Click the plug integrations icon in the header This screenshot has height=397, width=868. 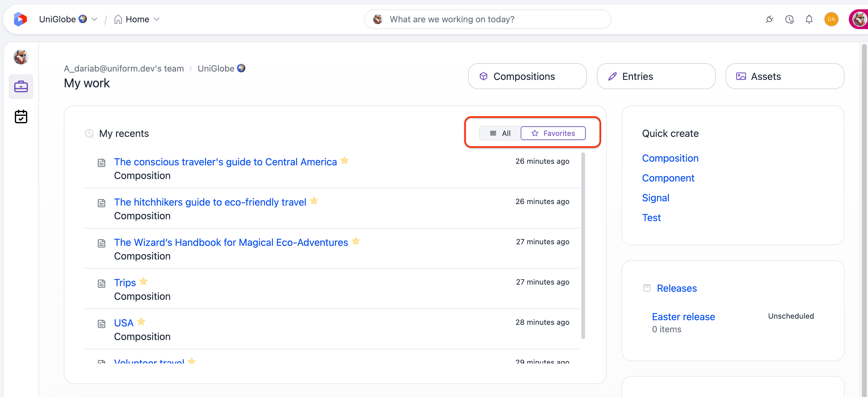click(769, 20)
